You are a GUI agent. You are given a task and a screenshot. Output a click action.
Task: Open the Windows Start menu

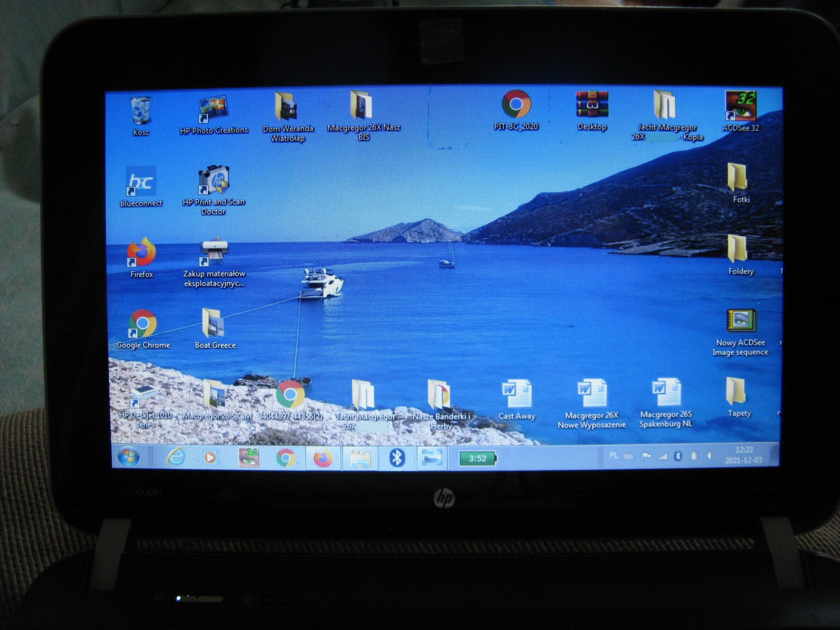point(128,456)
